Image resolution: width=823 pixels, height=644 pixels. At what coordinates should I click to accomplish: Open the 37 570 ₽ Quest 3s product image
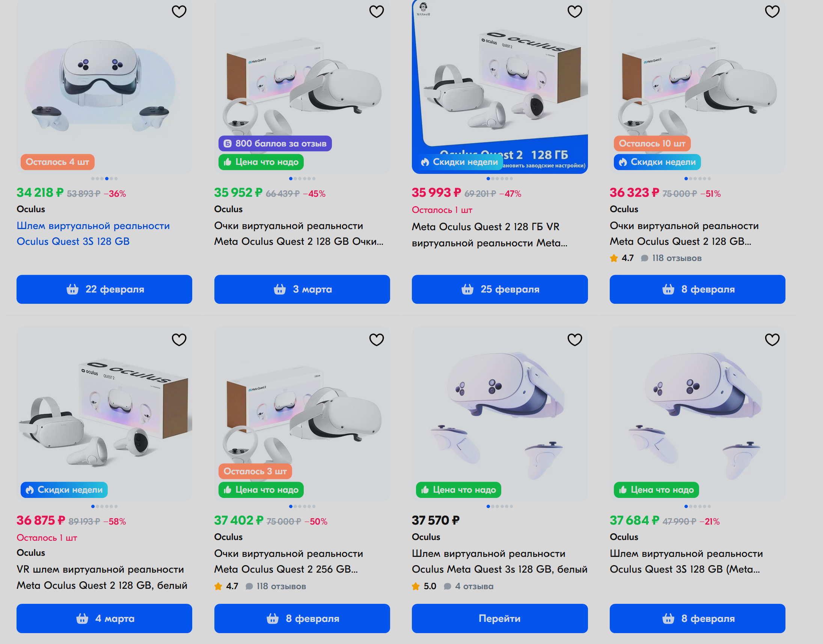[499, 413]
